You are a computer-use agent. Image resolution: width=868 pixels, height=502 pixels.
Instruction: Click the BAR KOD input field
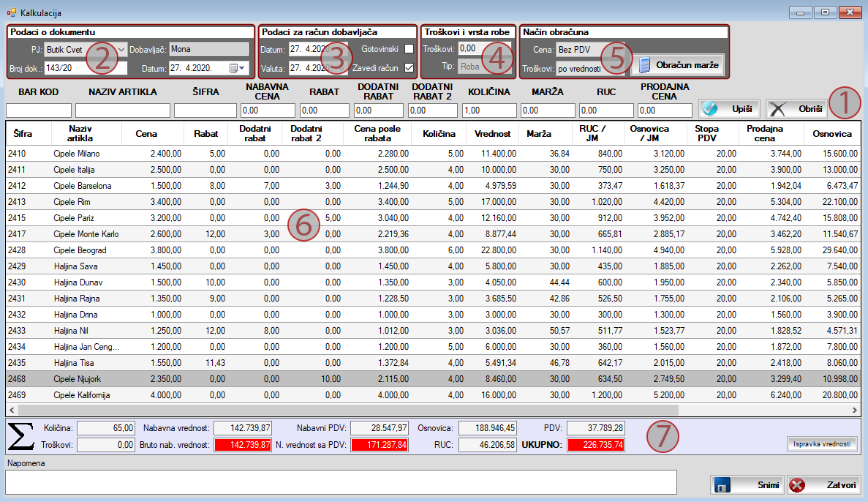coord(39,110)
